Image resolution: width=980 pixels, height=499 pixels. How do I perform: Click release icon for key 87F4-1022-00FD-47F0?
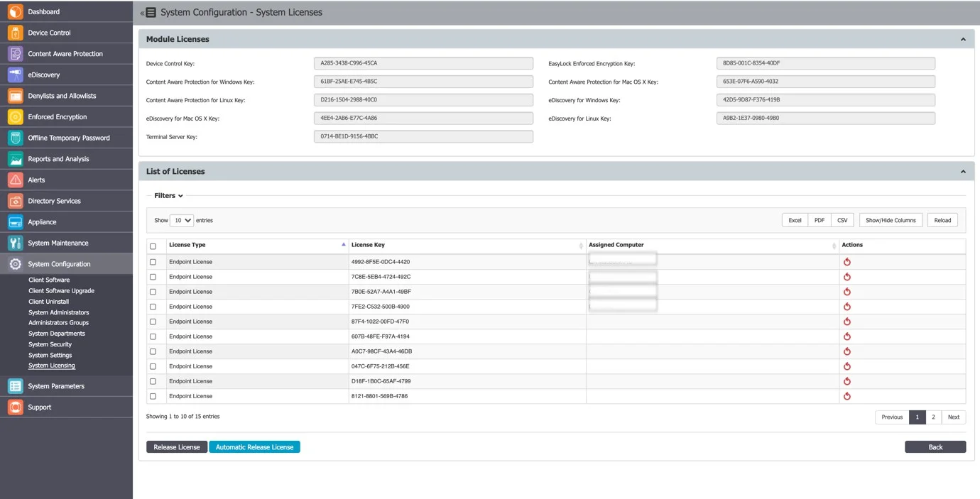pos(846,322)
